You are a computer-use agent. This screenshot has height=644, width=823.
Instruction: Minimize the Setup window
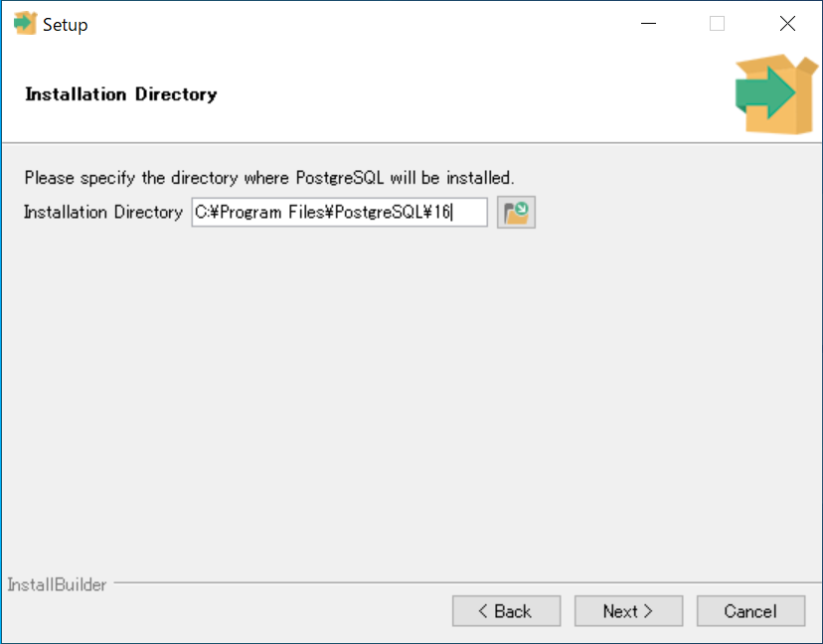click(x=648, y=23)
